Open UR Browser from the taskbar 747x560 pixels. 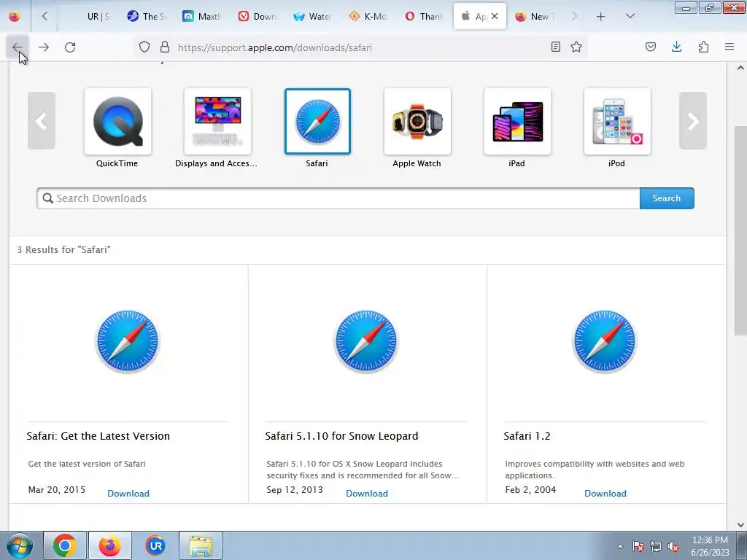pyautogui.click(x=155, y=545)
